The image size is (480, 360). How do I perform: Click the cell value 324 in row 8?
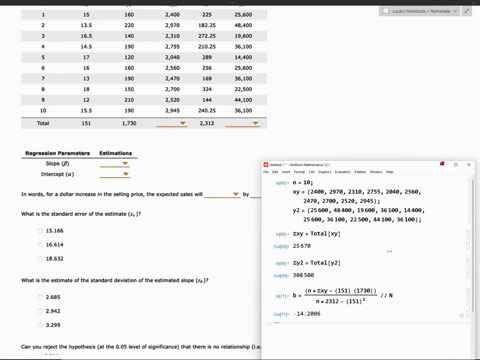tap(207, 89)
